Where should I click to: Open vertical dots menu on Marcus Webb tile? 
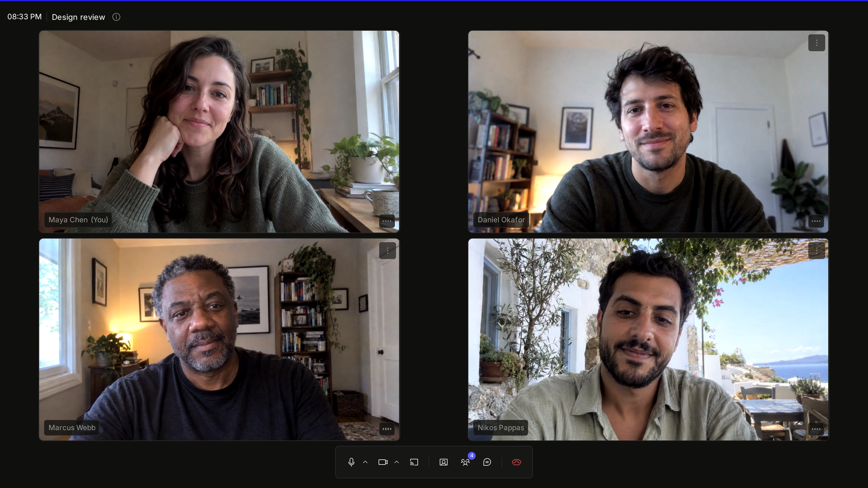coord(387,251)
